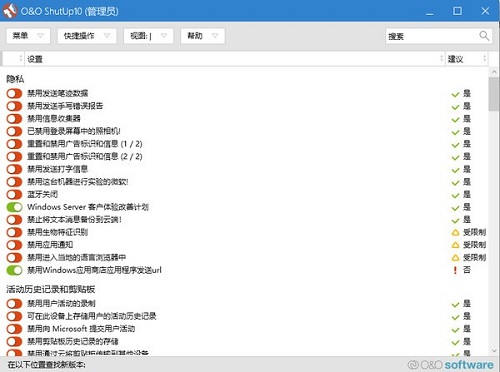Toggle 蓝牙关闭 switch
The height and width of the screenshot is (372, 500).
tap(14, 194)
